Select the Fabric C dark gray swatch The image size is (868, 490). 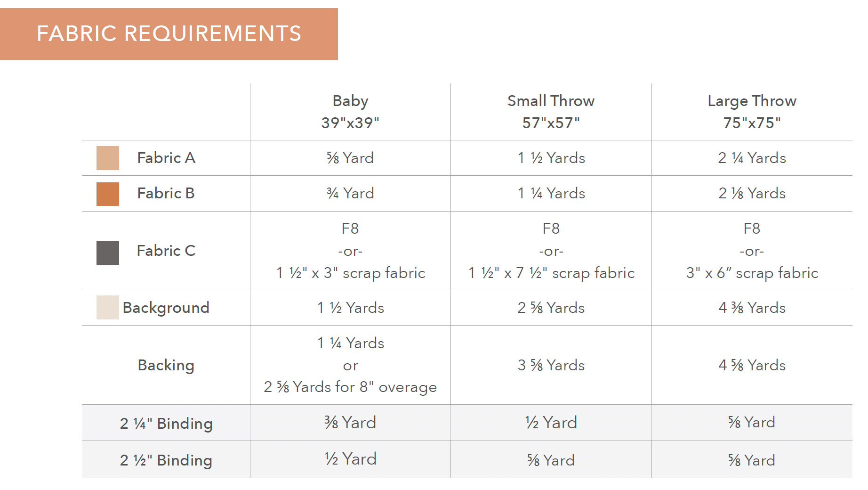tap(107, 253)
